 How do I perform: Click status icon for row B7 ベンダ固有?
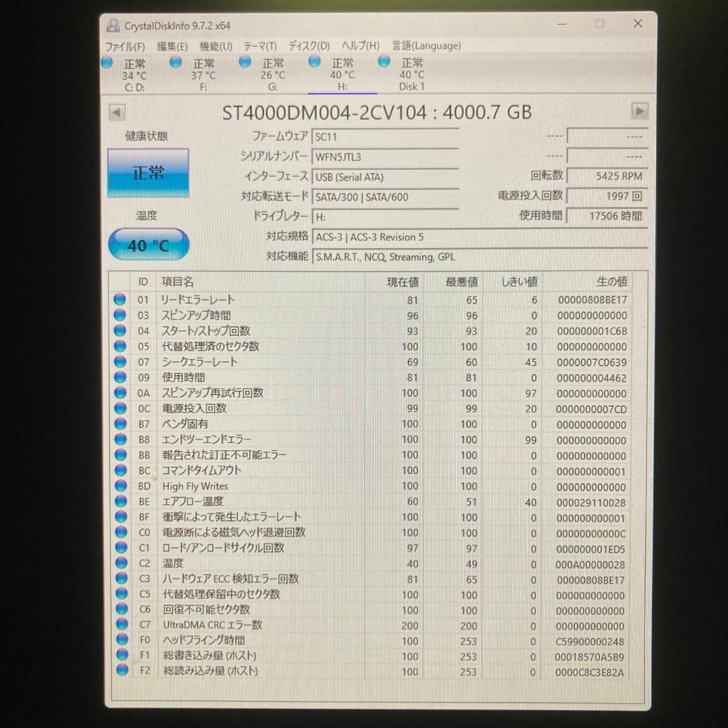pyautogui.click(x=120, y=423)
